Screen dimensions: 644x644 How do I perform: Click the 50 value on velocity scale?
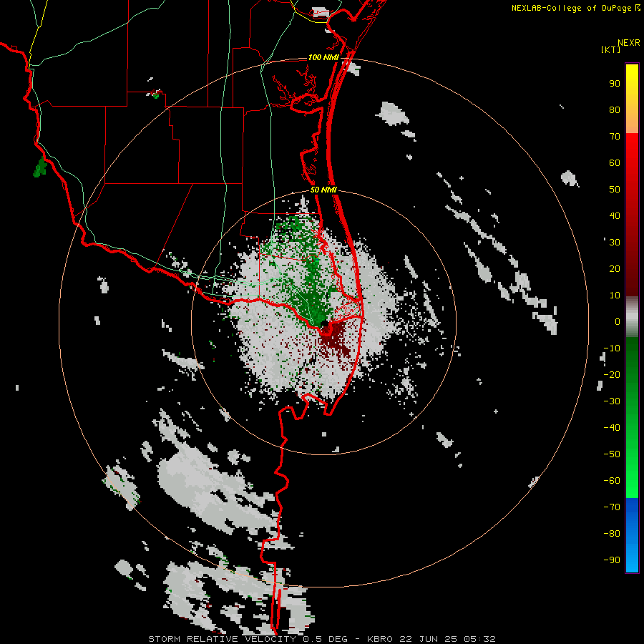[x=615, y=190]
